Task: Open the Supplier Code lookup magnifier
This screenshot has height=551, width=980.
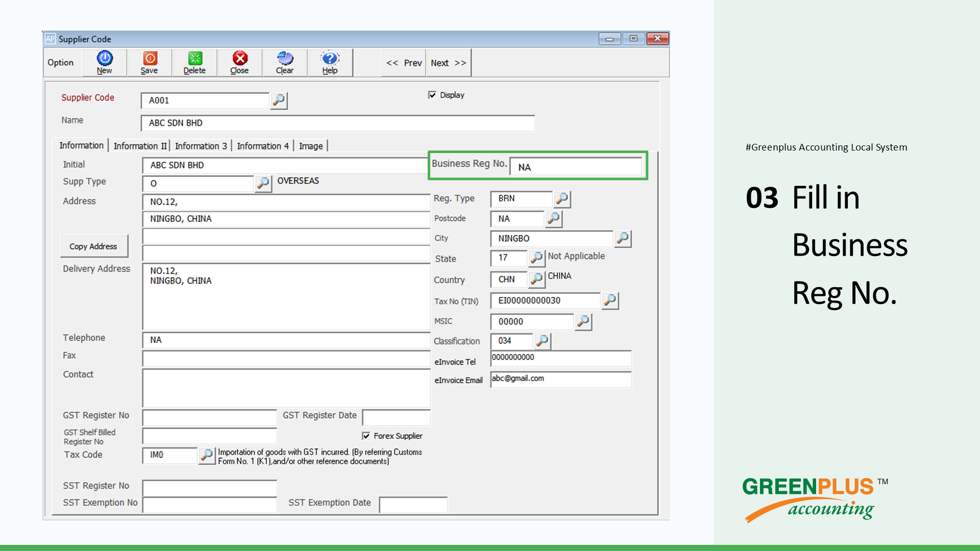Action: [279, 101]
